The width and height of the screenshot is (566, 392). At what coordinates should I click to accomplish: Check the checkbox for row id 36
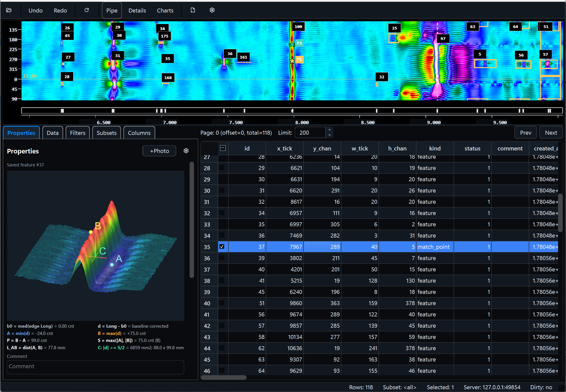click(222, 235)
